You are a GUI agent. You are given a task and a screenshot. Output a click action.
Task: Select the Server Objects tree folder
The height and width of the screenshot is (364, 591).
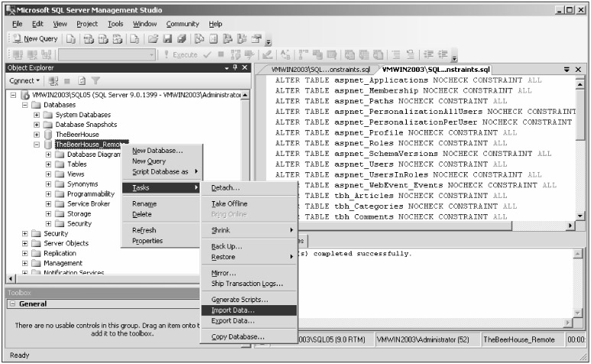tap(66, 243)
